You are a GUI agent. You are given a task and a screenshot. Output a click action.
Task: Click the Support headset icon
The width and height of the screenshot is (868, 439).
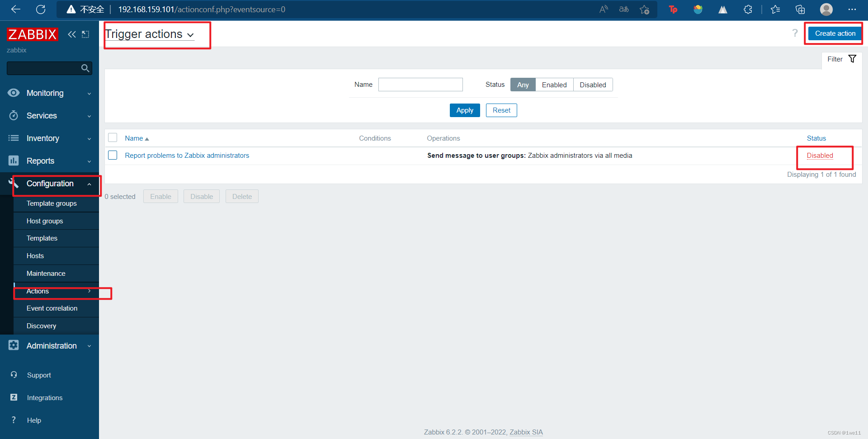(14, 375)
